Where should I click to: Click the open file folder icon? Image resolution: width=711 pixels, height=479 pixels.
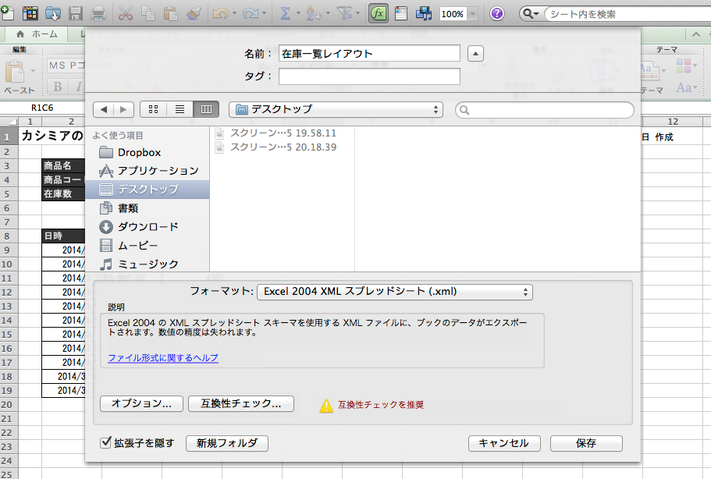(53, 13)
